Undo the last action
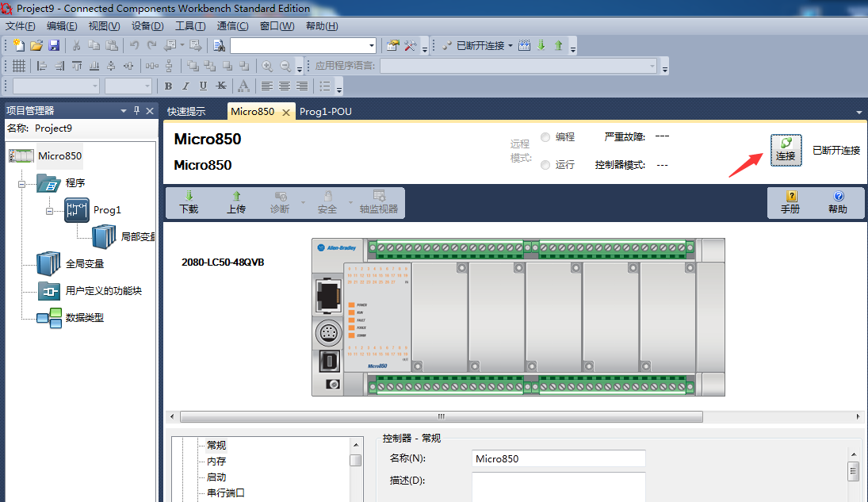The image size is (868, 502). click(135, 45)
